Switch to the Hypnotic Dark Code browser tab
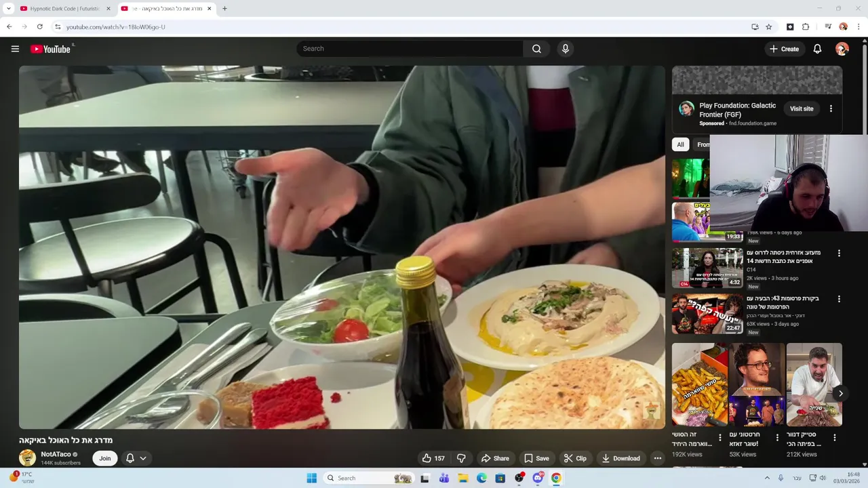 (64, 9)
